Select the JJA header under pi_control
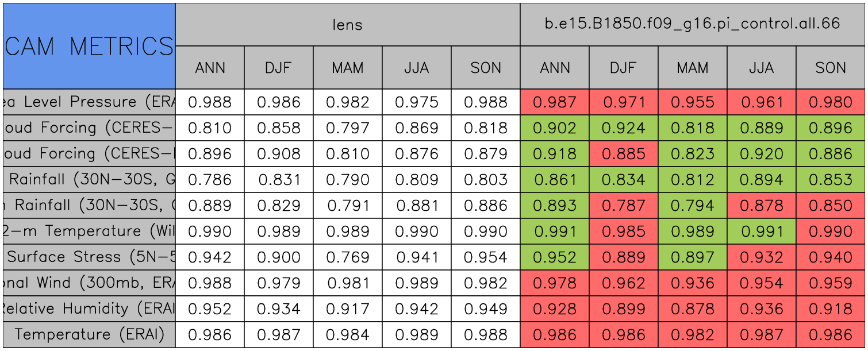868x351 pixels. coord(762,68)
